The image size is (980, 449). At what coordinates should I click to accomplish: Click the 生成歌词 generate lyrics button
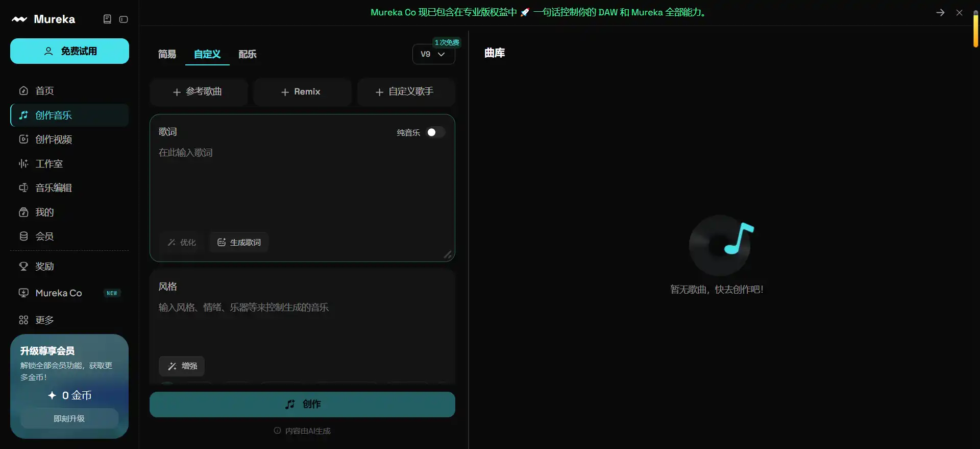(239, 242)
